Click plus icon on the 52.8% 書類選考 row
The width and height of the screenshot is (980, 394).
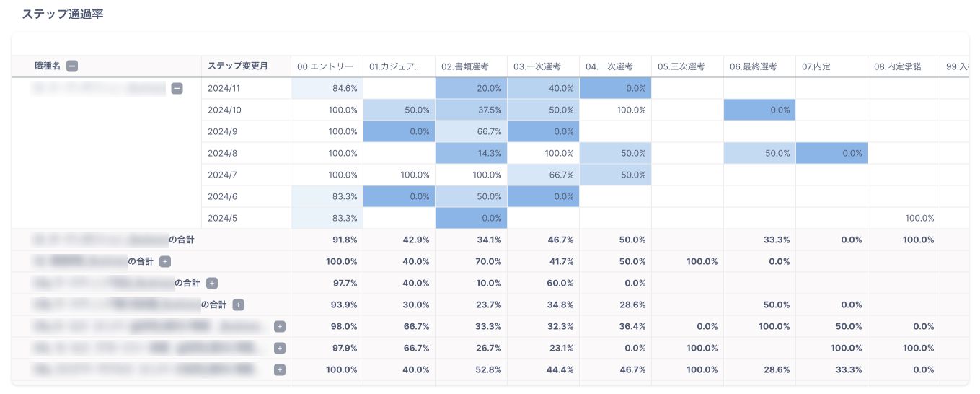[x=280, y=369]
